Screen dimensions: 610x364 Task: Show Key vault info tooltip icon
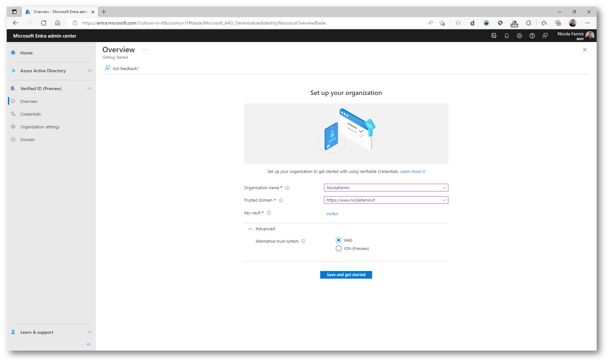pyautogui.click(x=269, y=213)
